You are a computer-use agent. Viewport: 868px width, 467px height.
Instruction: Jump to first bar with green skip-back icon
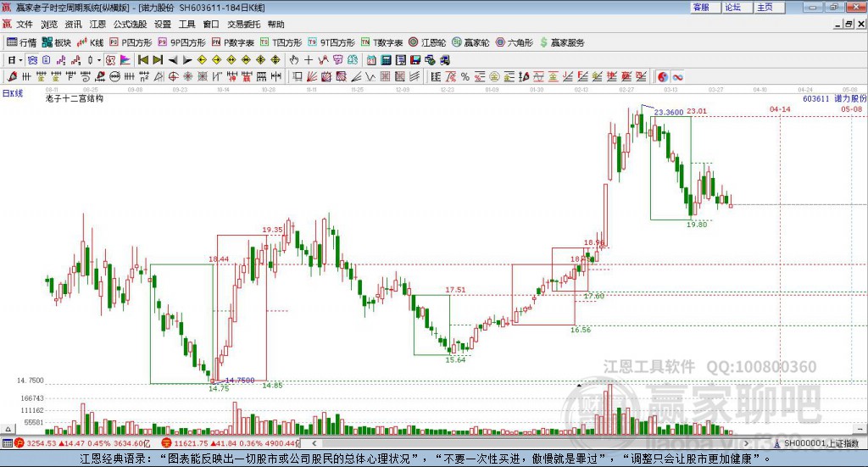tap(143, 60)
